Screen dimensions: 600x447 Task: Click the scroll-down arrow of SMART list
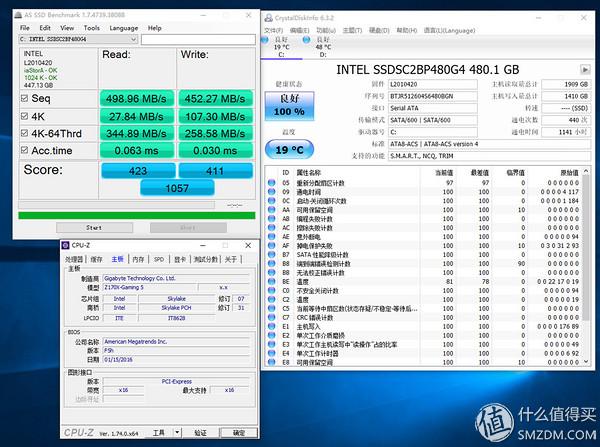click(x=585, y=362)
